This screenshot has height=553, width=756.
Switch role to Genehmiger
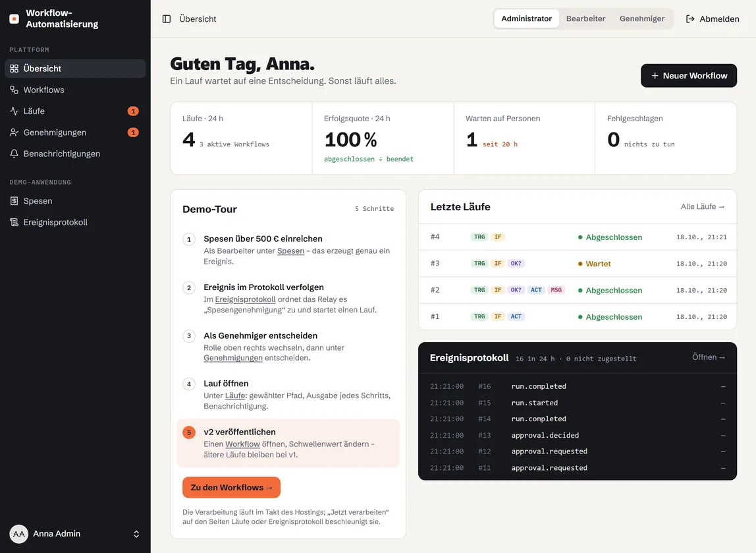coord(641,19)
